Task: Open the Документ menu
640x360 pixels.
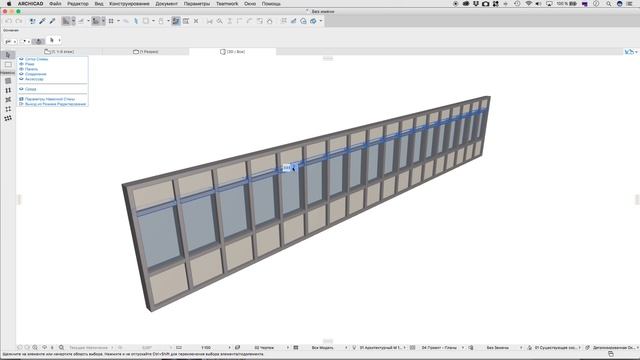Action: [x=167, y=4]
